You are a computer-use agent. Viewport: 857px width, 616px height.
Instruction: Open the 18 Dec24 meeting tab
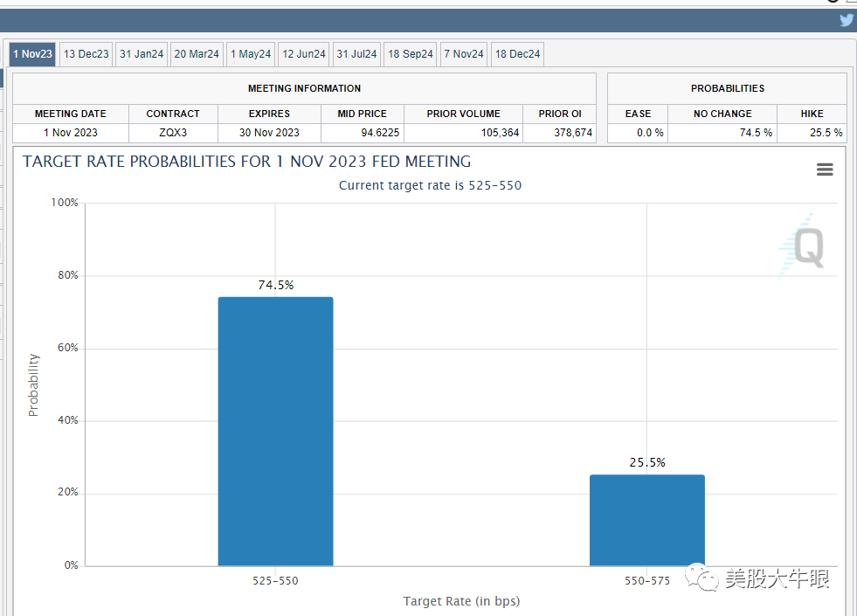tap(517, 54)
